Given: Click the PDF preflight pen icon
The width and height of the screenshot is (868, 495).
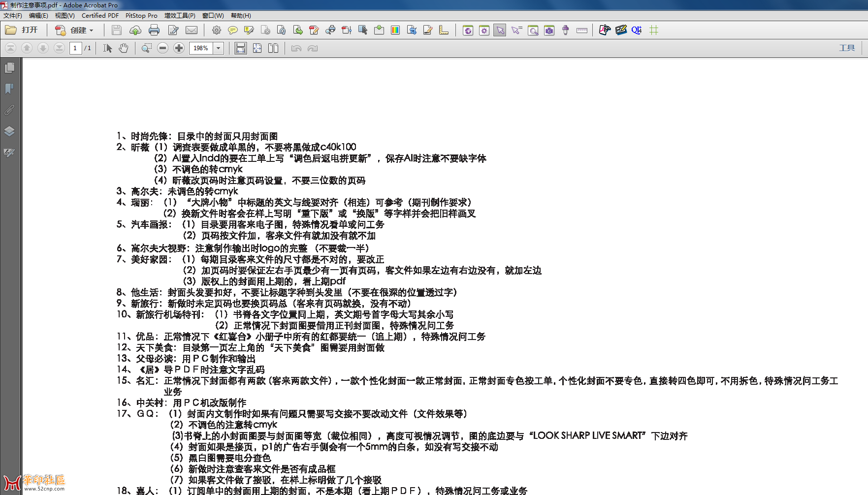Looking at the screenshot, I should tap(605, 30).
